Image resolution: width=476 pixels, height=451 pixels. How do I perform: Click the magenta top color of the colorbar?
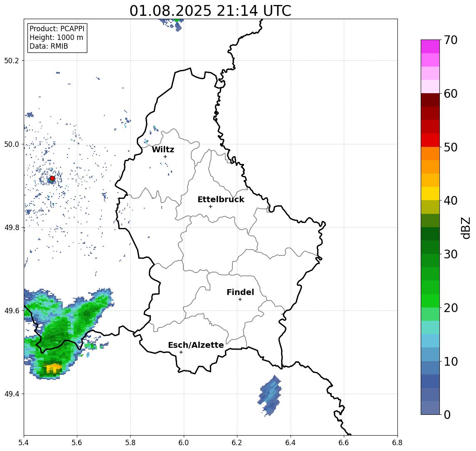pos(430,46)
